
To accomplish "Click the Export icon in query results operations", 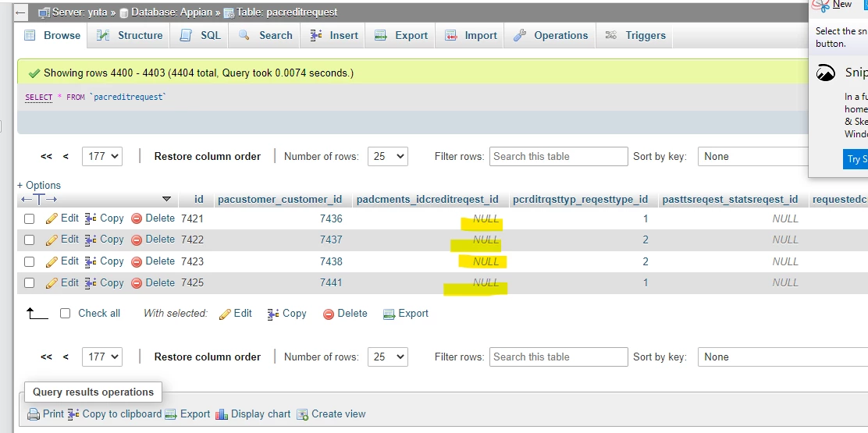I will click(x=171, y=414).
